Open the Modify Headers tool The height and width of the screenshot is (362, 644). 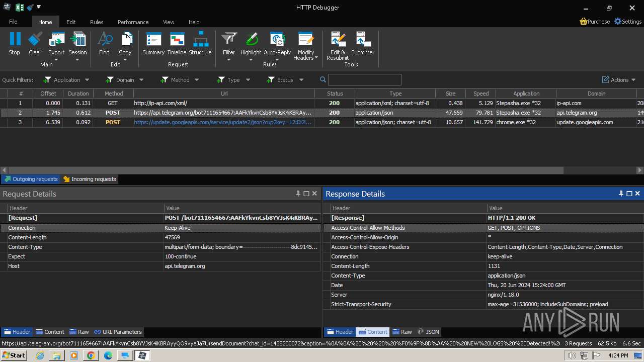point(306,39)
